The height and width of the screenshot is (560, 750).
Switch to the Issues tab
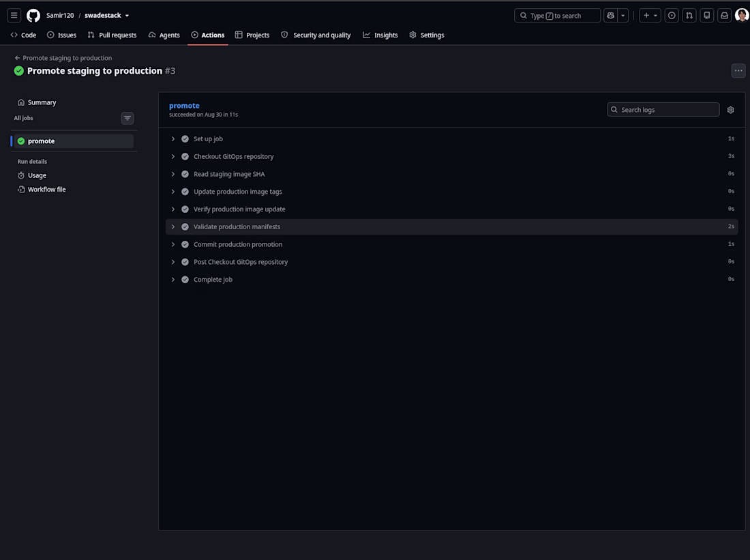(61, 35)
